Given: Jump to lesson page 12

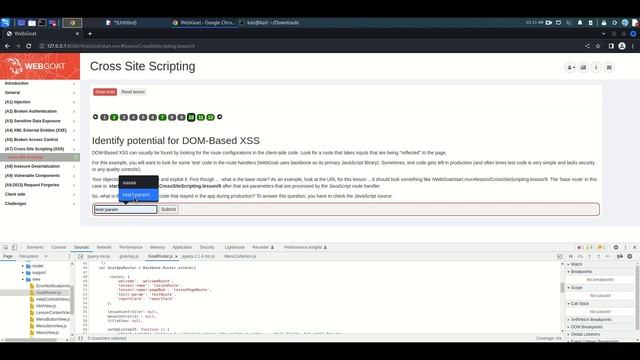Looking at the screenshot, I should pos(210,118).
